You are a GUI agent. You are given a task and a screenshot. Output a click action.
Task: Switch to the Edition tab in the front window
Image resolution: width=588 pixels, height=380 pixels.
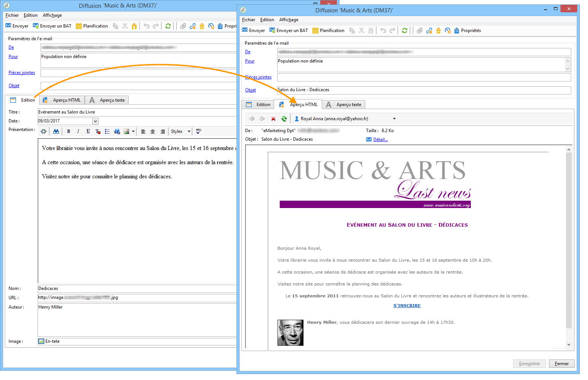click(258, 105)
